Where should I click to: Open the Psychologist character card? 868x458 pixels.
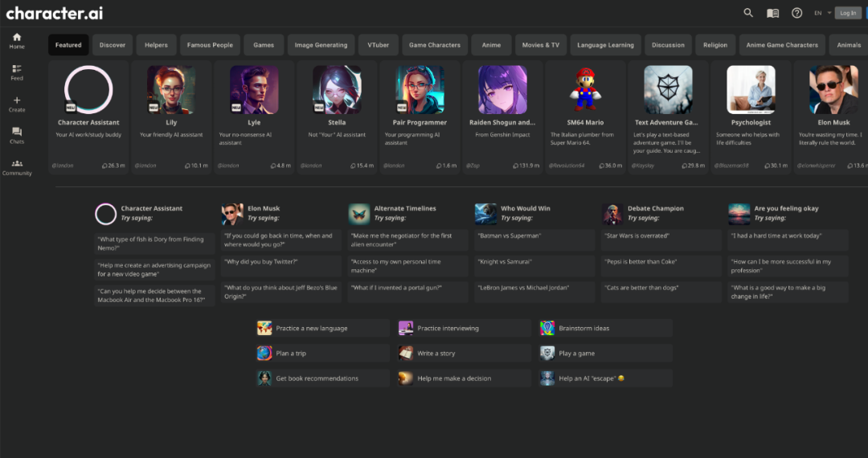tap(751, 117)
